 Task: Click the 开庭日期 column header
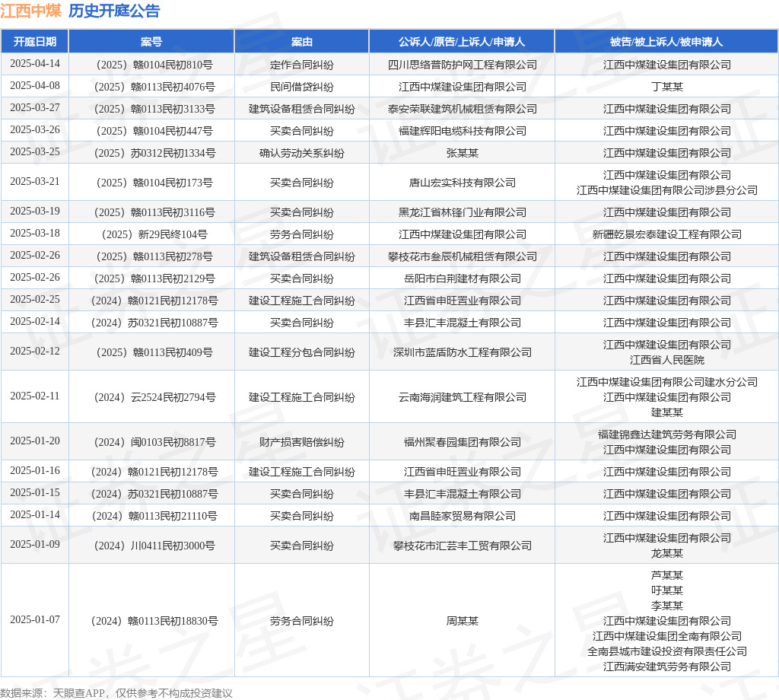pos(35,42)
